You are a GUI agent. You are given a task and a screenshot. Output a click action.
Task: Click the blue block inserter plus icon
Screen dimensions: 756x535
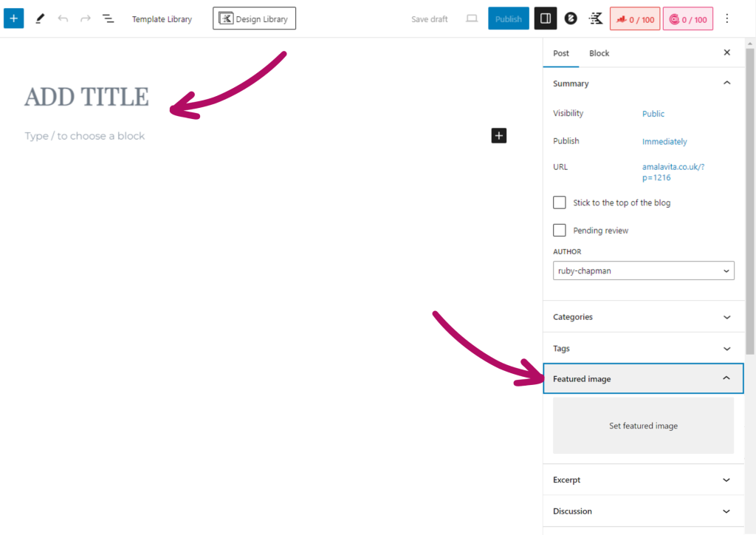pos(13,18)
